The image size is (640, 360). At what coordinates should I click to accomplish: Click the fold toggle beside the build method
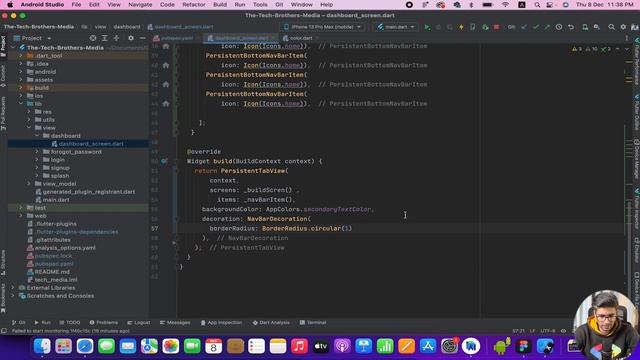tap(177, 161)
